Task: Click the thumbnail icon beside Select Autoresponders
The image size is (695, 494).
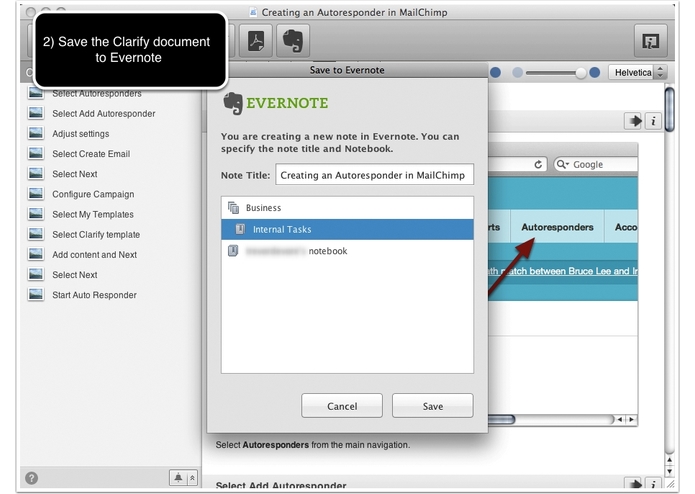Action: (x=36, y=93)
